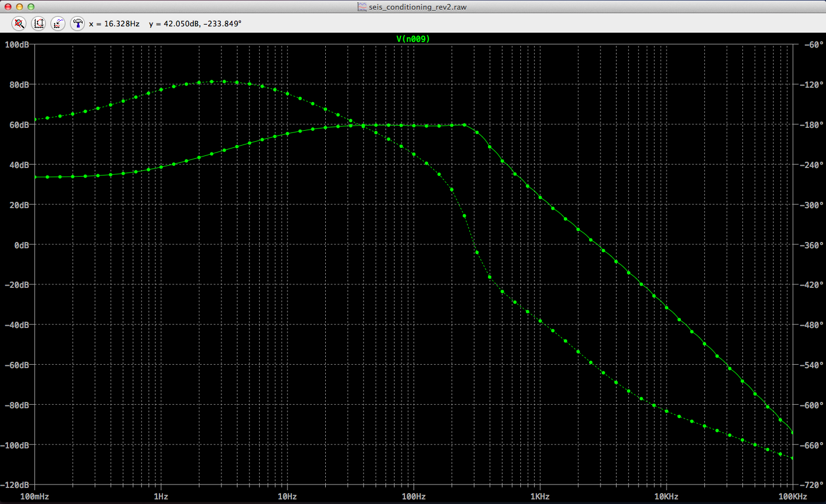Viewport: 826px width, 504px height.
Task: Click the -720° right axis label
Action: tap(812, 485)
